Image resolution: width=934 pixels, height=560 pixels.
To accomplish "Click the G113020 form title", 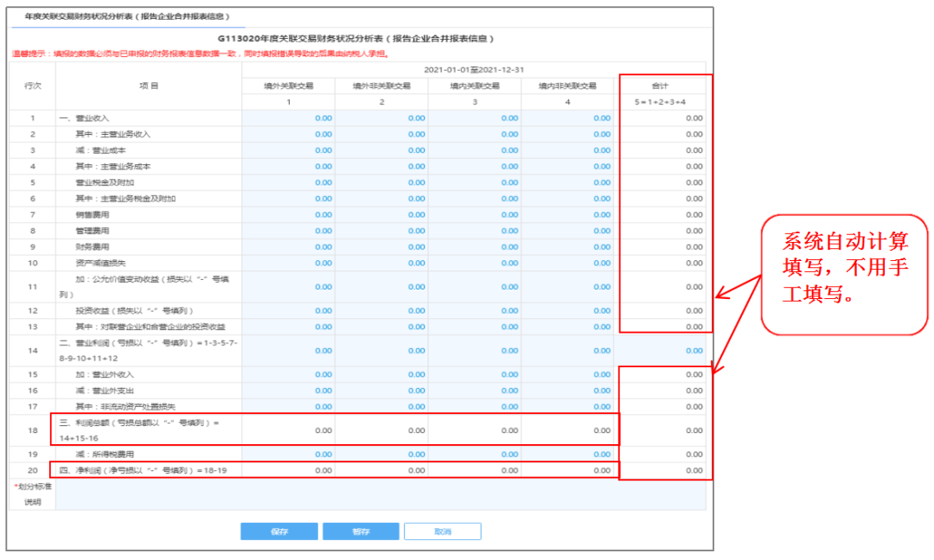I will click(x=355, y=39).
